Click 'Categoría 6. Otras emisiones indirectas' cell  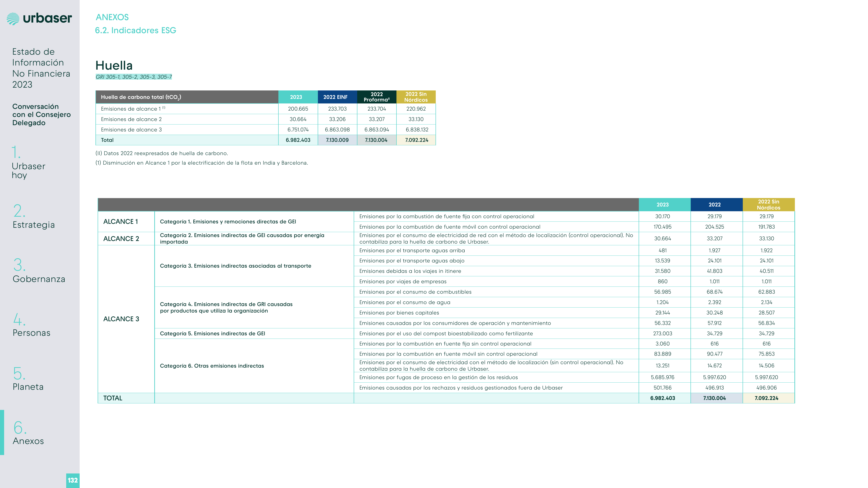pos(254,366)
